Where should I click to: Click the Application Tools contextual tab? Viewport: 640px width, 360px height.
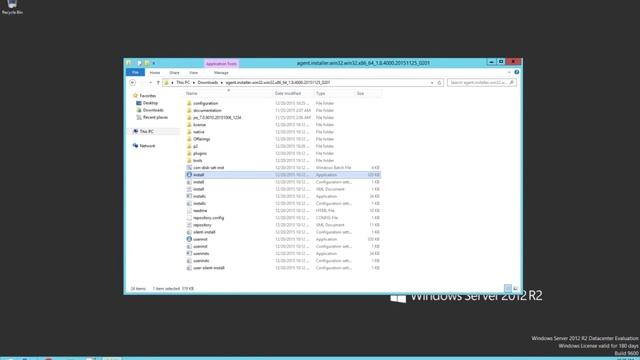[x=221, y=64]
